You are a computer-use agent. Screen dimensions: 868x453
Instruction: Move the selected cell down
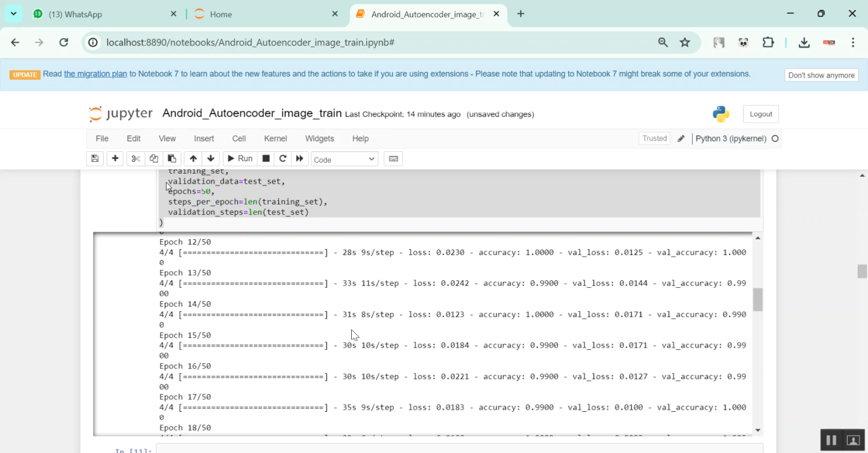click(x=211, y=159)
